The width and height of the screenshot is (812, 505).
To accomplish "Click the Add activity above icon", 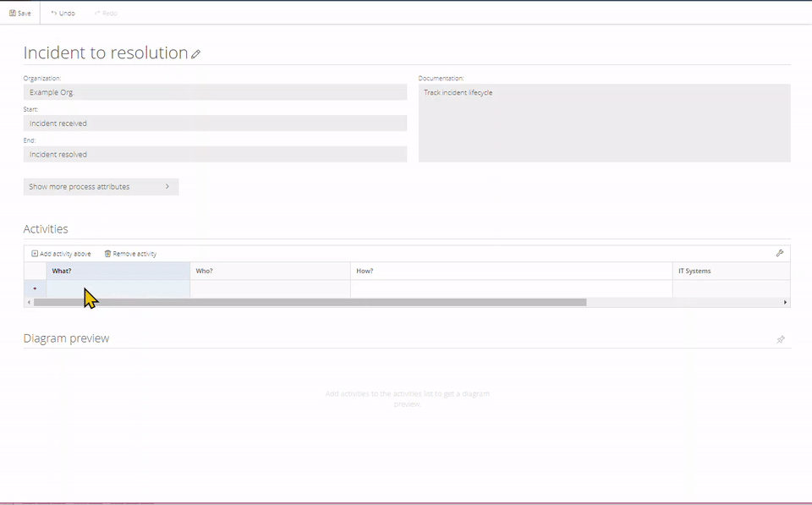I will [35, 254].
